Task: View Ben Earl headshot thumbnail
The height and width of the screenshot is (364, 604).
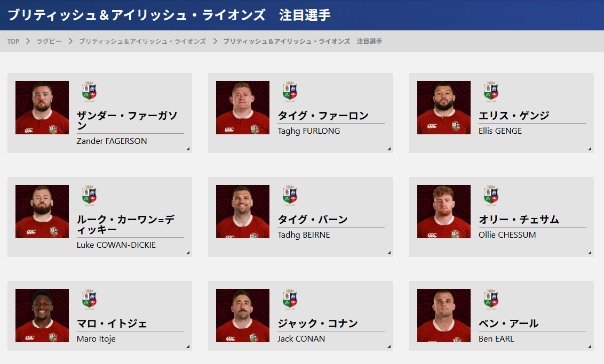Action: click(444, 316)
